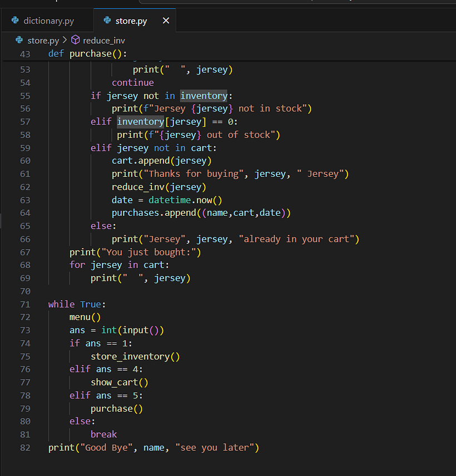Select the store.py tab label

(x=131, y=21)
